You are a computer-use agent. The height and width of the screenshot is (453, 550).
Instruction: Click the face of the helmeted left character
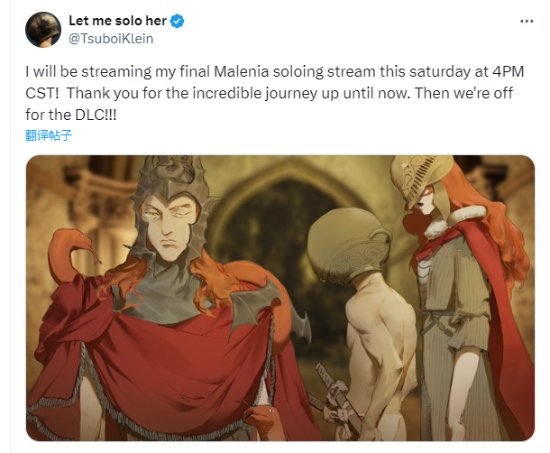(x=170, y=226)
